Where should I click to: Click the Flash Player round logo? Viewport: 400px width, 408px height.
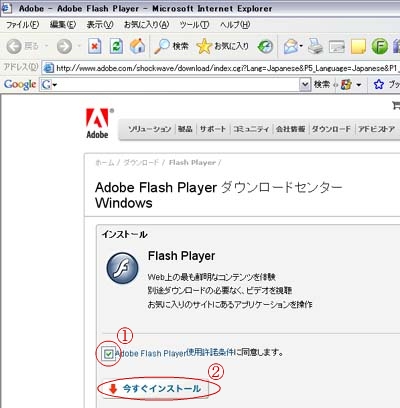tap(122, 268)
